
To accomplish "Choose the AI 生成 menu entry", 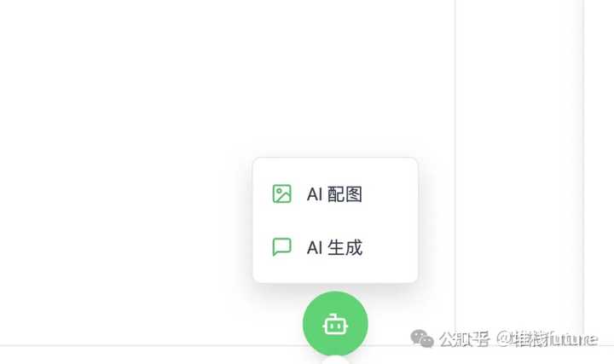I will (x=335, y=247).
